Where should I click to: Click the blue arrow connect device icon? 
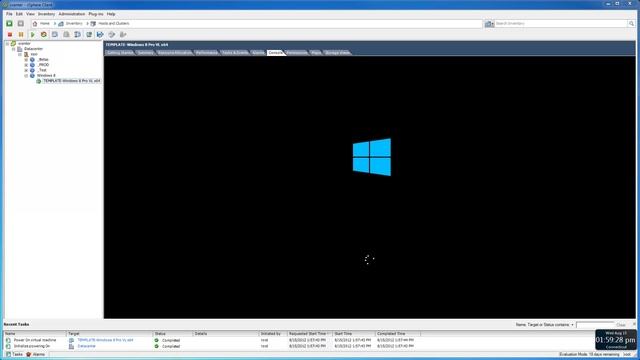click(100, 35)
